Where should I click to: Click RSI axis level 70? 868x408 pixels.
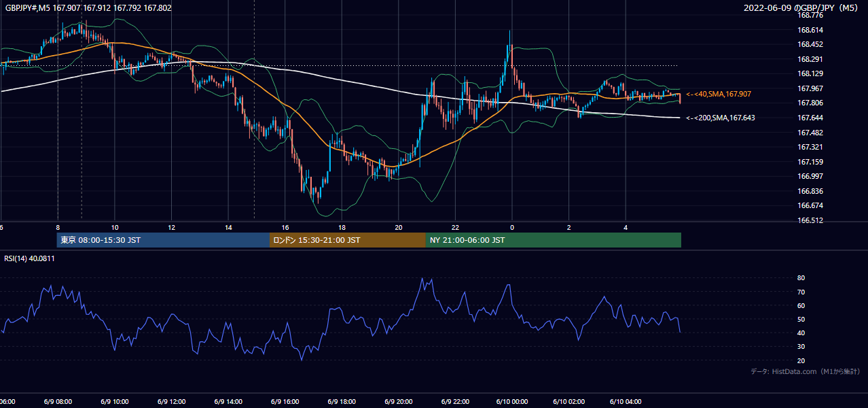pyautogui.click(x=801, y=292)
